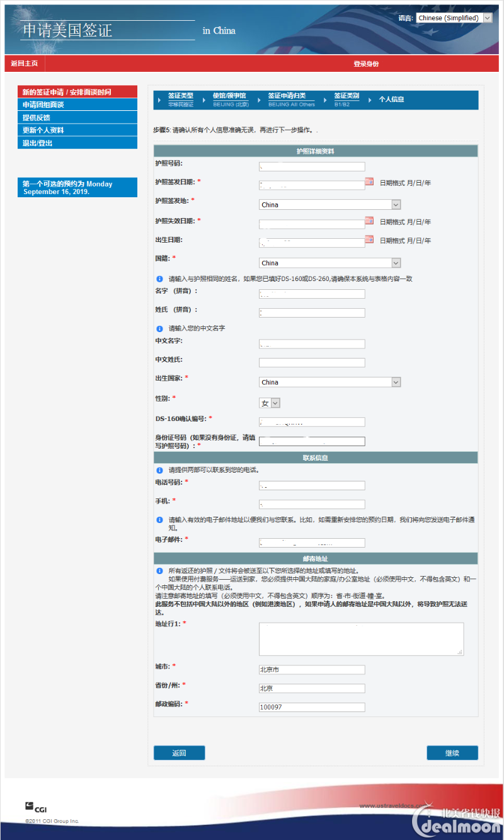Focus the passport issue date input field
The height and width of the screenshot is (840, 504).
coord(312,185)
